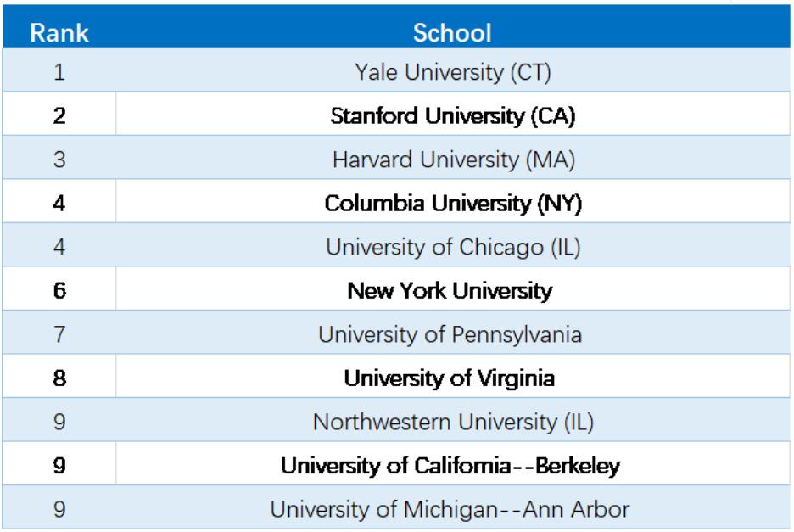Click rank number 3 cell
Image resolution: width=794 pixels, height=532 pixels.
click(59, 158)
